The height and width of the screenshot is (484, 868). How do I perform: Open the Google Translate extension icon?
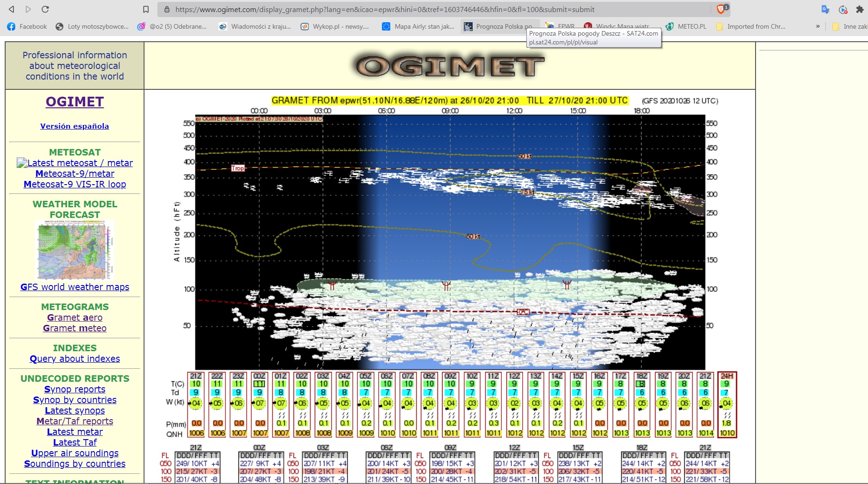[x=825, y=9]
